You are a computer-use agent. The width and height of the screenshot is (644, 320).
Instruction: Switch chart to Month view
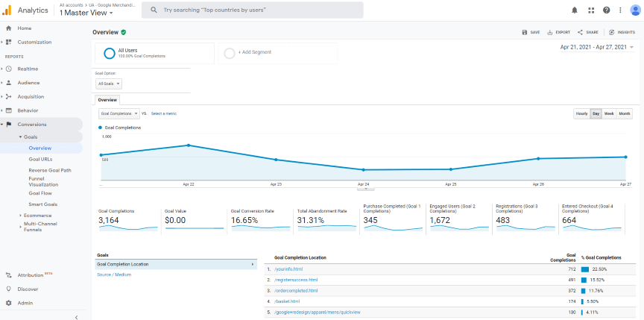coord(625,113)
